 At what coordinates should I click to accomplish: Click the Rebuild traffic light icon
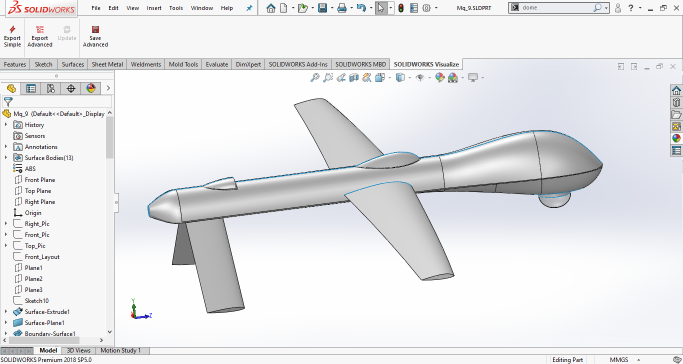[x=401, y=8]
